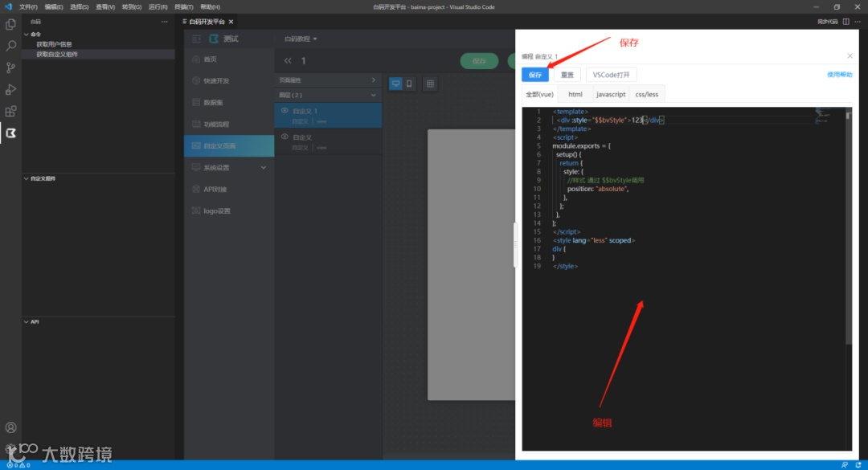
Task: Open the 文件(F) menu
Action: (x=28, y=6)
